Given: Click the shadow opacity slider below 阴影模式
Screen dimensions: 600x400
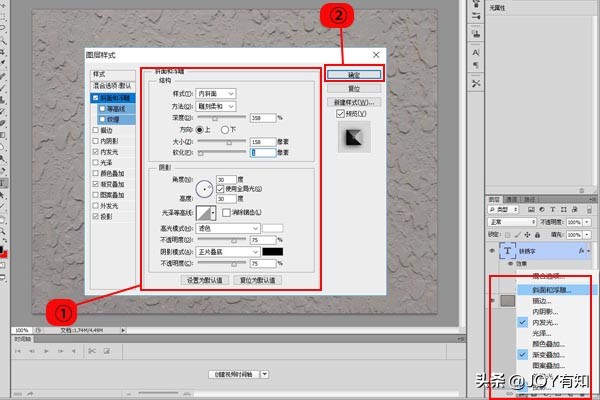Looking at the screenshot, I should pos(222,263).
